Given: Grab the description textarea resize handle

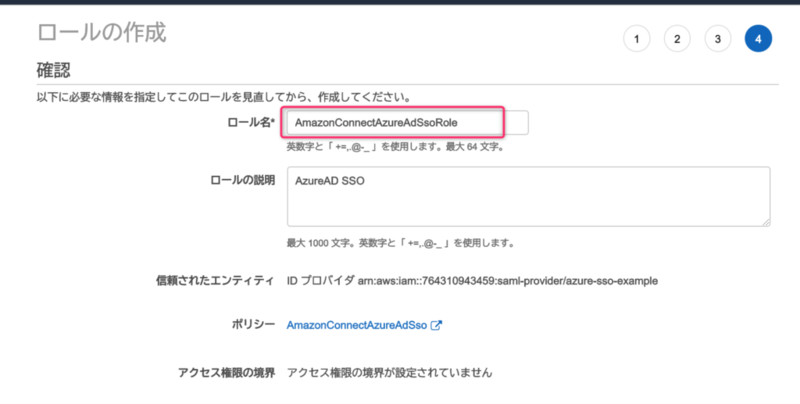Looking at the screenshot, I should click(766, 222).
